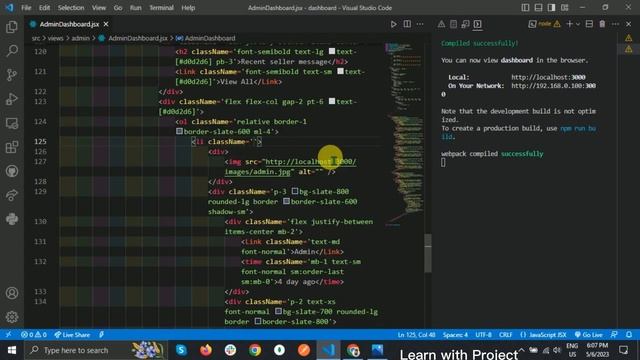Screen dimensions: 640x360
Task: Click border-slate-600 swatch on line 124
Action: point(179,131)
